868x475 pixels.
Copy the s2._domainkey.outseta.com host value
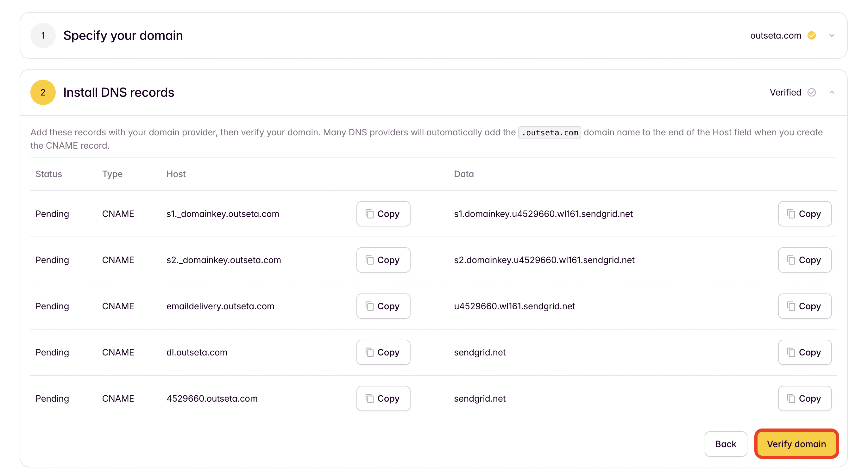(x=383, y=260)
